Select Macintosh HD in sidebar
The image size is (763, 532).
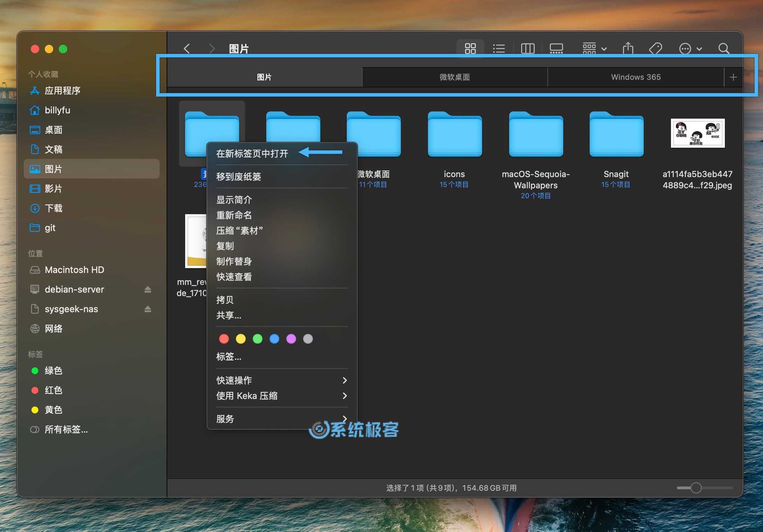(x=92, y=270)
